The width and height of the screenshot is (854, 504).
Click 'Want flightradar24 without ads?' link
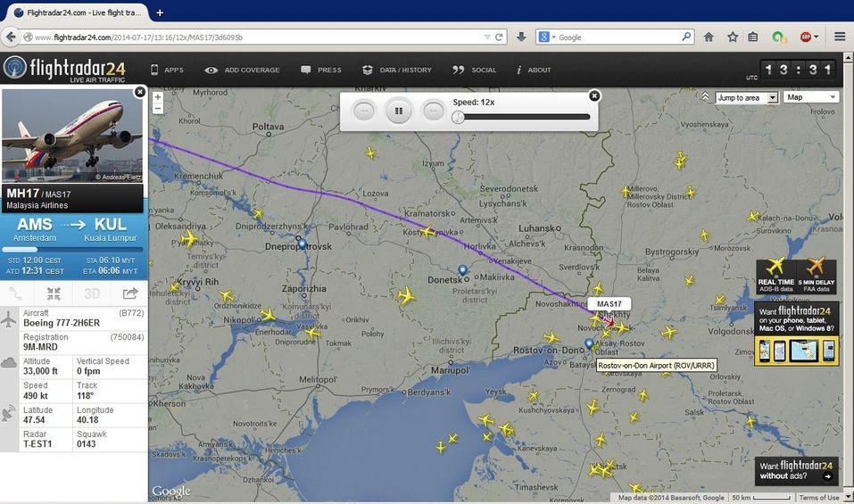pyautogui.click(x=796, y=471)
